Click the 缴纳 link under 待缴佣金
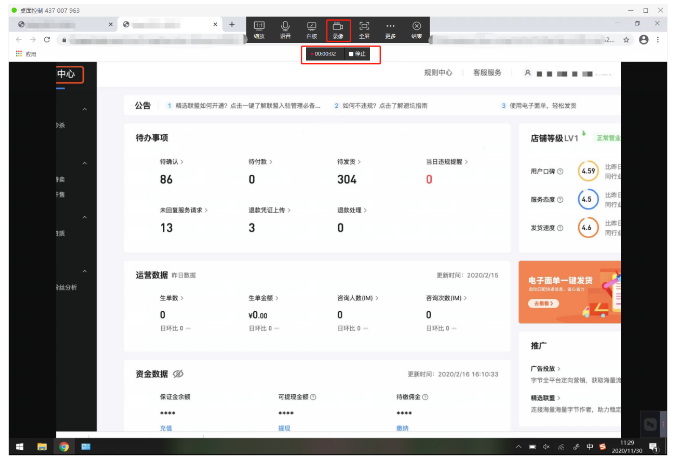The height and width of the screenshot is (459, 676). pyautogui.click(x=403, y=428)
